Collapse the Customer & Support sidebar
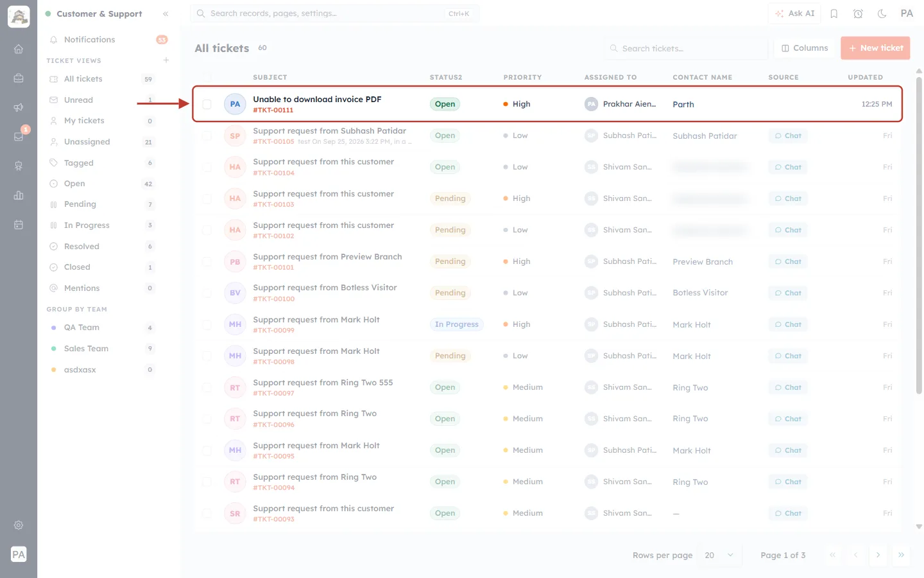The width and height of the screenshot is (924, 578). pyautogui.click(x=166, y=13)
